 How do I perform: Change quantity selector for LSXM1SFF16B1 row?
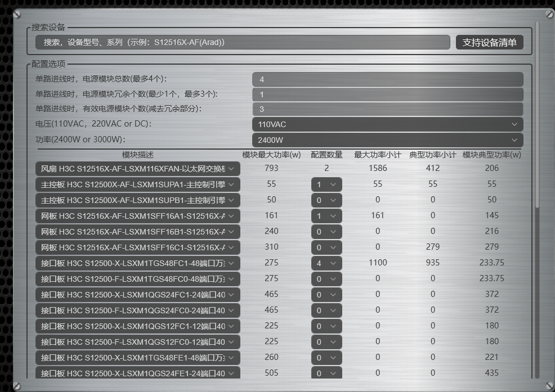[326, 232]
